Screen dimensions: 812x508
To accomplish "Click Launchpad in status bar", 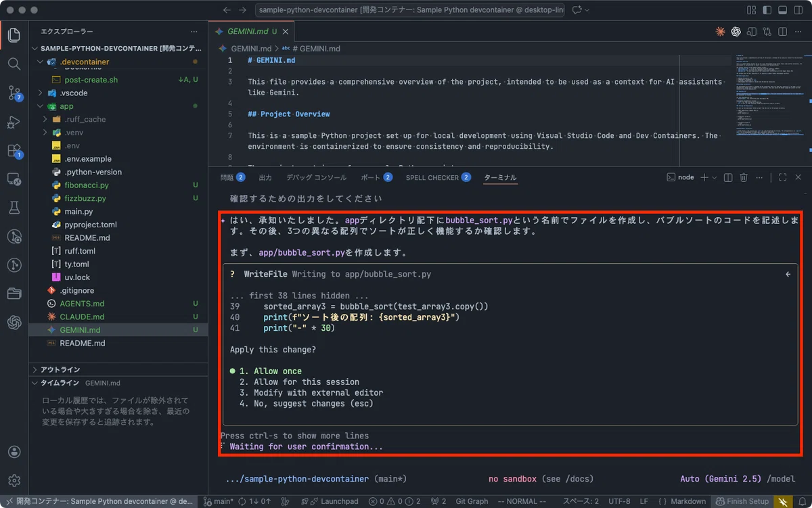I will [x=334, y=501].
